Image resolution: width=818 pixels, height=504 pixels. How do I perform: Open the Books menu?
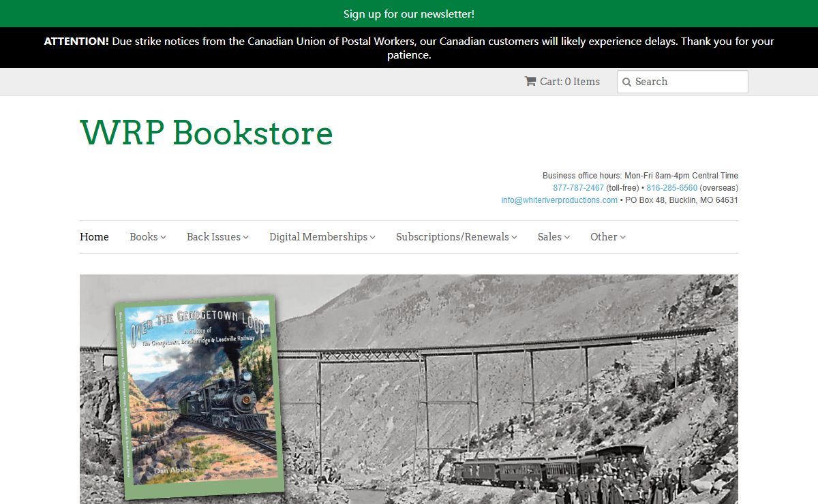point(148,237)
